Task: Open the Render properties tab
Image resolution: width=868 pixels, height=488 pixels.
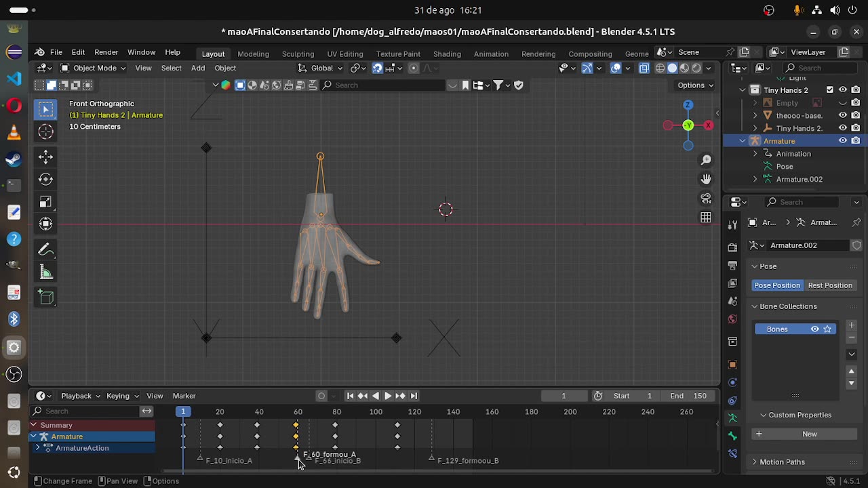Action: [x=732, y=247]
